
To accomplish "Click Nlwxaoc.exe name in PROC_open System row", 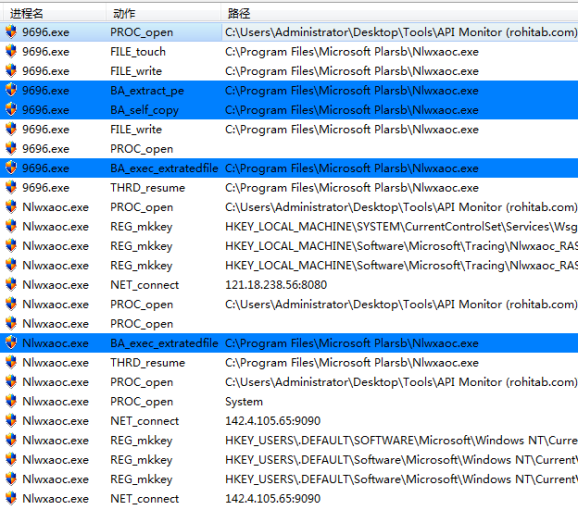I will [x=55, y=402].
